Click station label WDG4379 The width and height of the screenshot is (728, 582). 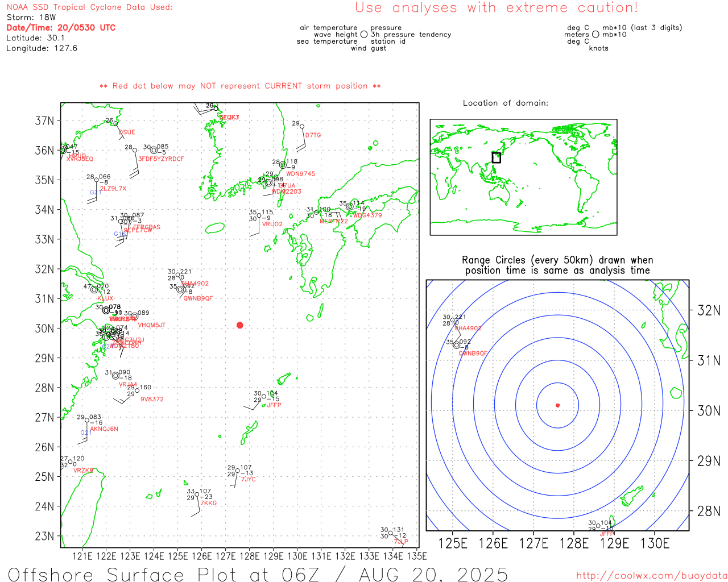pyautogui.click(x=367, y=215)
